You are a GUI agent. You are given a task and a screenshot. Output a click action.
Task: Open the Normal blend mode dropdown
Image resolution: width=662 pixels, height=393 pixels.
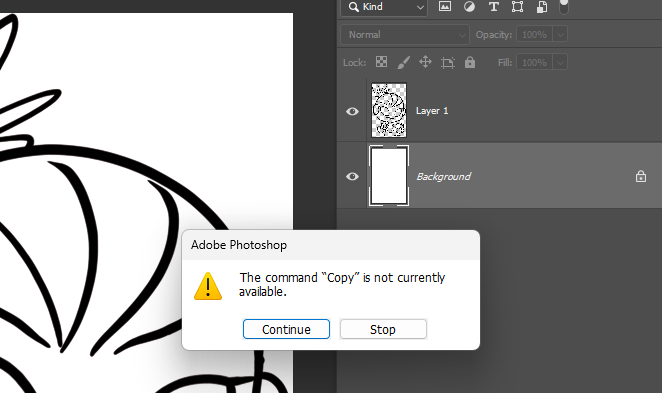[x=405, y=35]
